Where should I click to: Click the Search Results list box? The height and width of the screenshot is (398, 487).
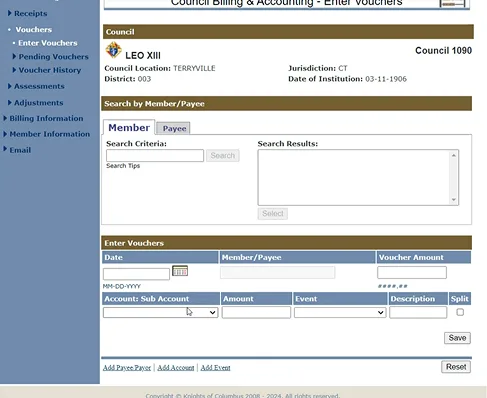click(x=358, y=177)
